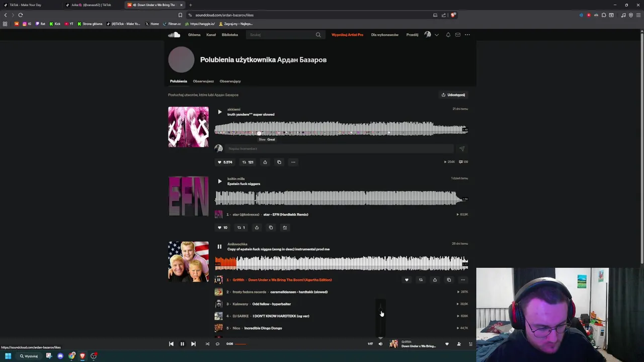The width and height of the screenshot is (644, 362).
Task: Send the comment with the arrow icon
Action: (x=462, y=149)
